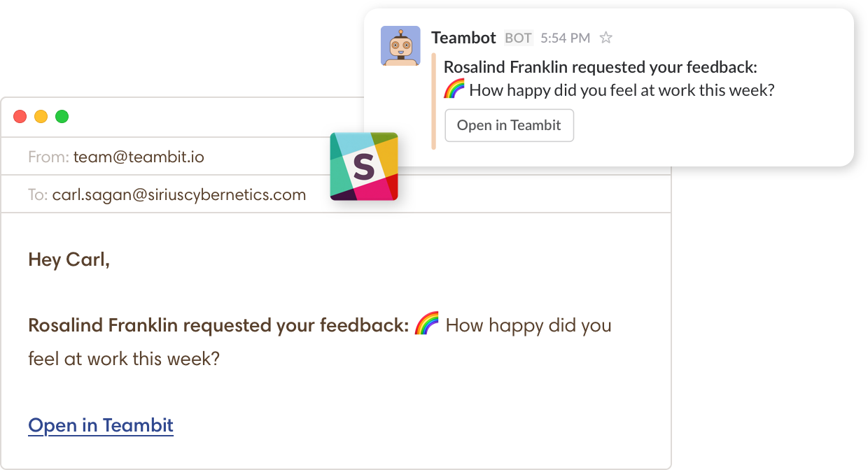Maximize the email window with green button
868x470 pixels.
click(x=62, y=117)
